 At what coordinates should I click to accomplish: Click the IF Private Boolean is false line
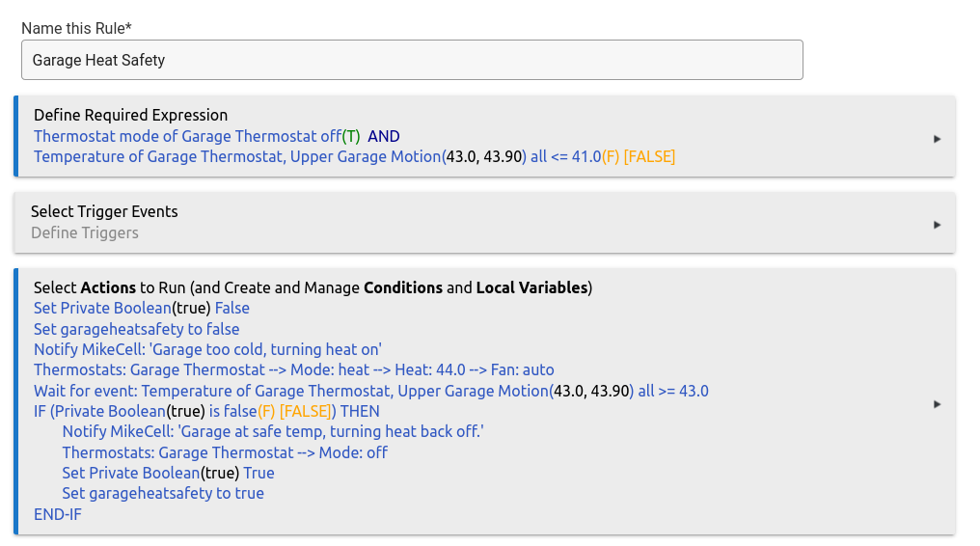(x=206, y=411)
